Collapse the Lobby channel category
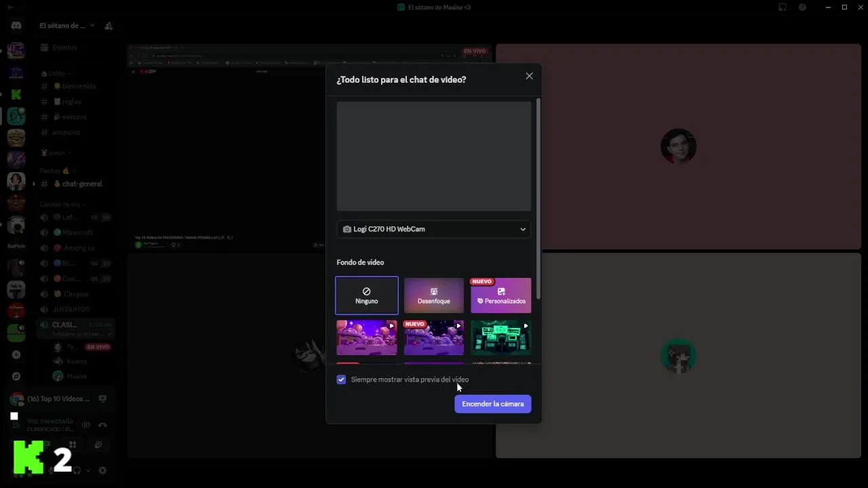 pyautogui.click(x=56, y=73)
